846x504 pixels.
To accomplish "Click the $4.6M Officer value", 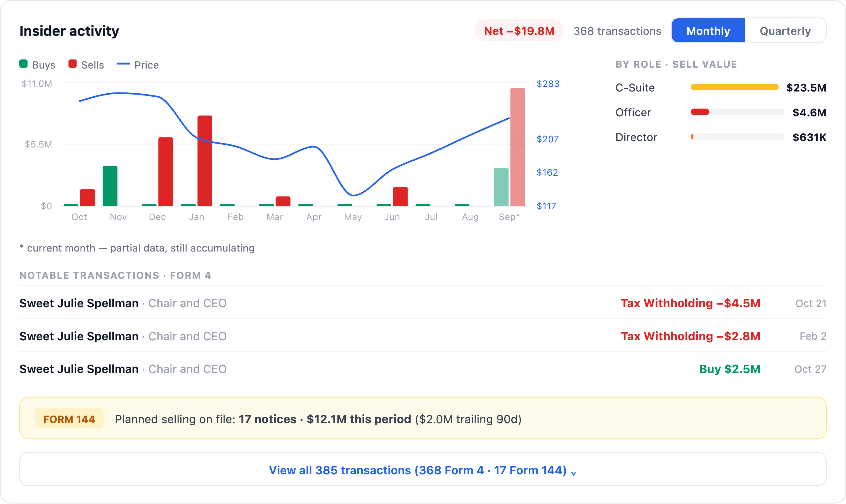I will coord(809,112).
